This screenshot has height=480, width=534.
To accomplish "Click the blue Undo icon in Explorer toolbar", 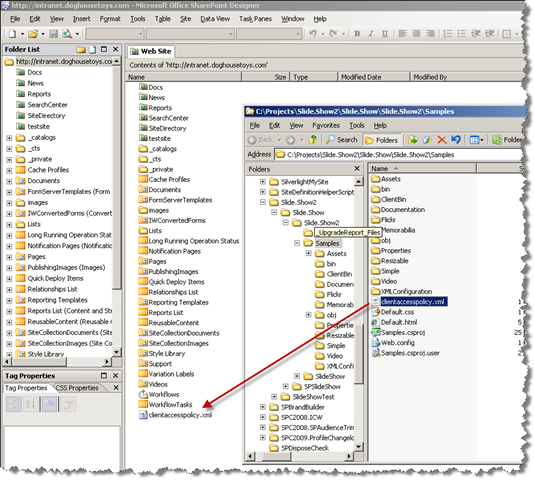I will (x=456, y=140).
